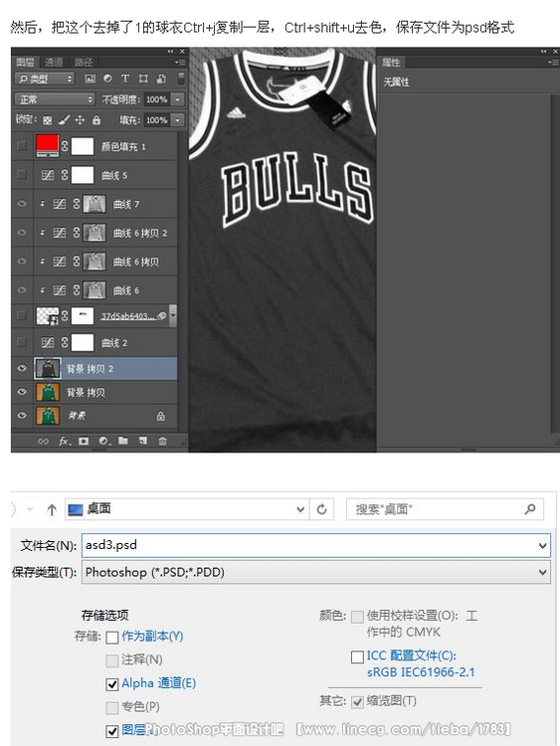Filter layers by type (T) icon
The height and width of the screenshot is (746, 560).
(125, 79)
